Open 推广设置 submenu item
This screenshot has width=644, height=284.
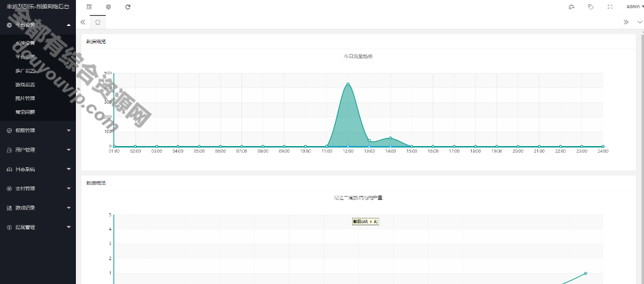pos(25,70)
